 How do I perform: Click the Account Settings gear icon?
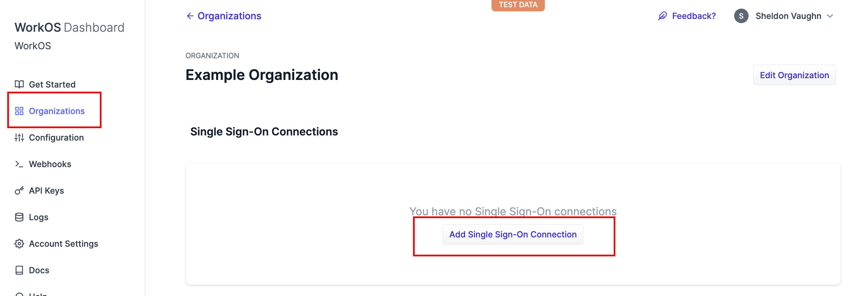click(19, 244)
